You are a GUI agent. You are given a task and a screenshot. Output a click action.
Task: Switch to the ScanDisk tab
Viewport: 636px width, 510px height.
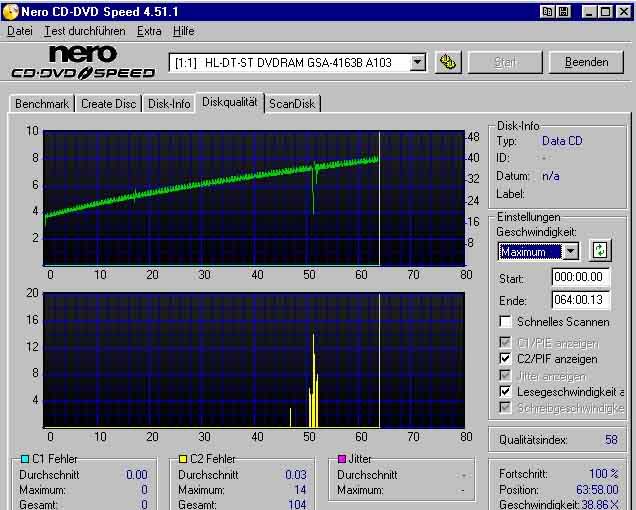coord(292,104)
